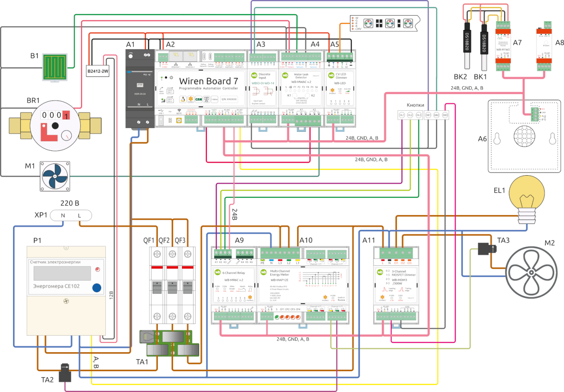Click the Linux penguin icon on Wiren Board
Image resolution: width=564 pixels, height=392 pixels.
coord(183,99)
